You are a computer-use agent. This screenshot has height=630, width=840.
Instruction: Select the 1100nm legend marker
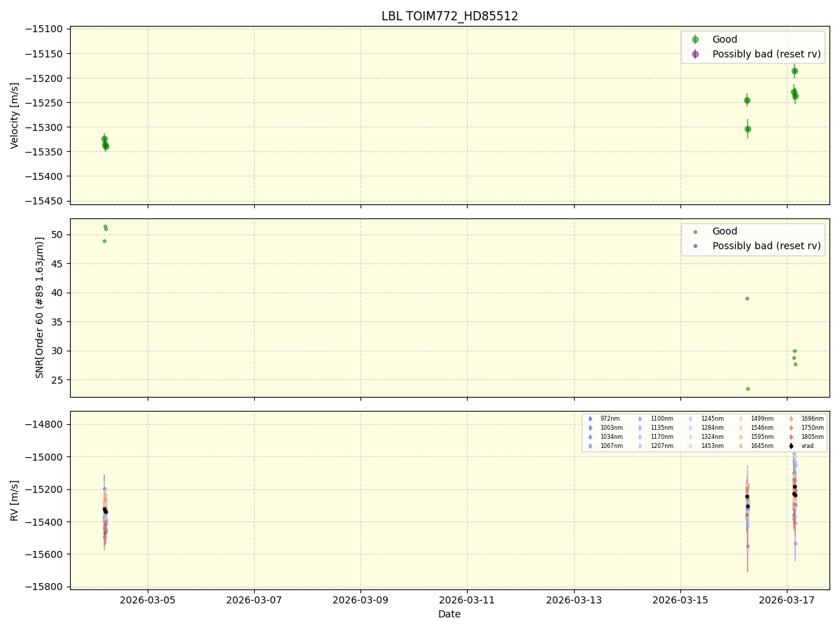click(x=639, y=418)
